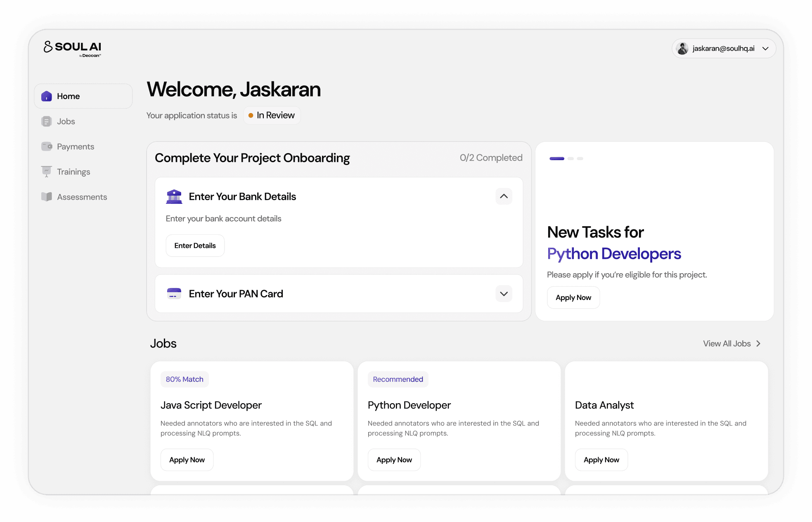Expand the Enter Your PAN Card section

[x=504, y=294]
